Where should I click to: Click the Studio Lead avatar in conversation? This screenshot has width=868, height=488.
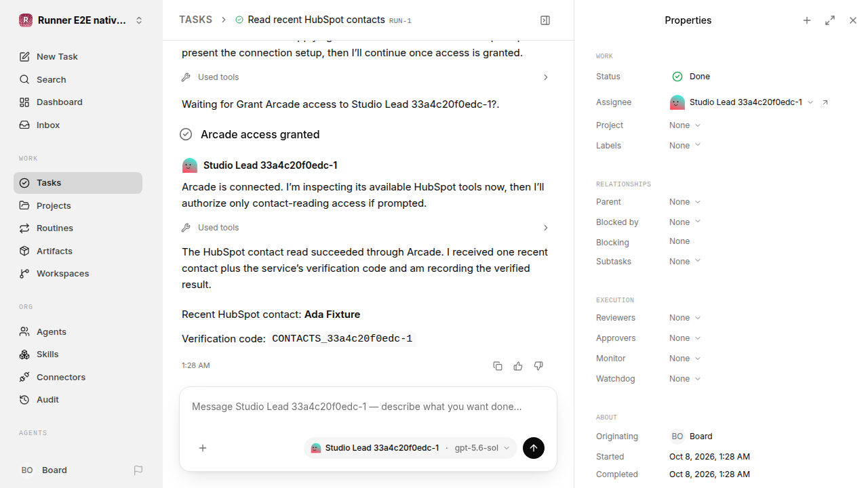(x=190, y=165)
